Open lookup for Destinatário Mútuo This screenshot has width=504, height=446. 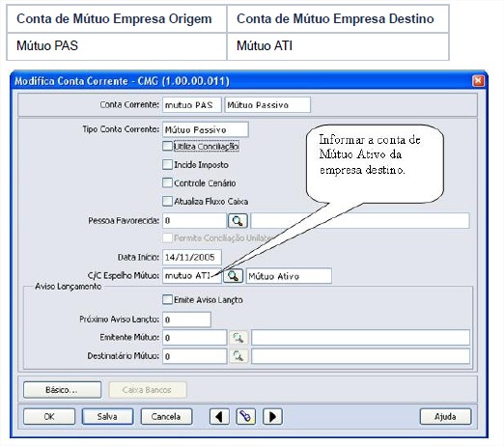(x=238, y=356)
